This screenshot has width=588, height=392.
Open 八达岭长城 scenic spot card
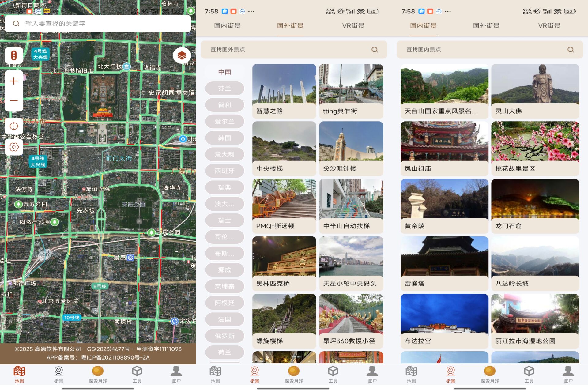535,263
